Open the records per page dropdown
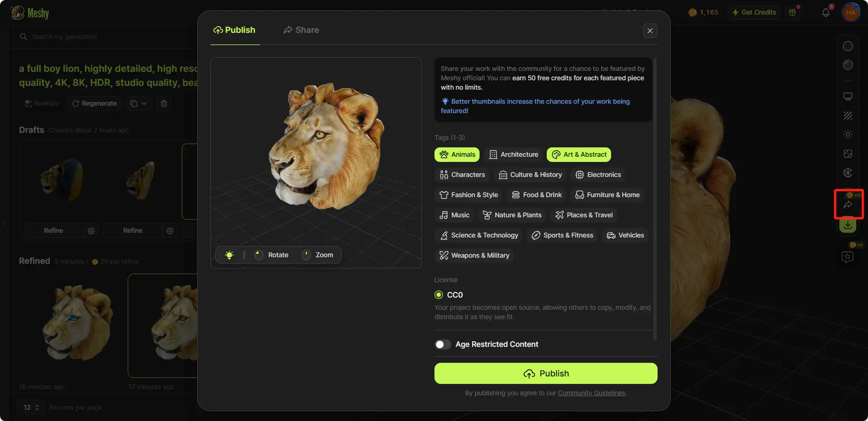The image size is (868, 421). coord(31,407)
